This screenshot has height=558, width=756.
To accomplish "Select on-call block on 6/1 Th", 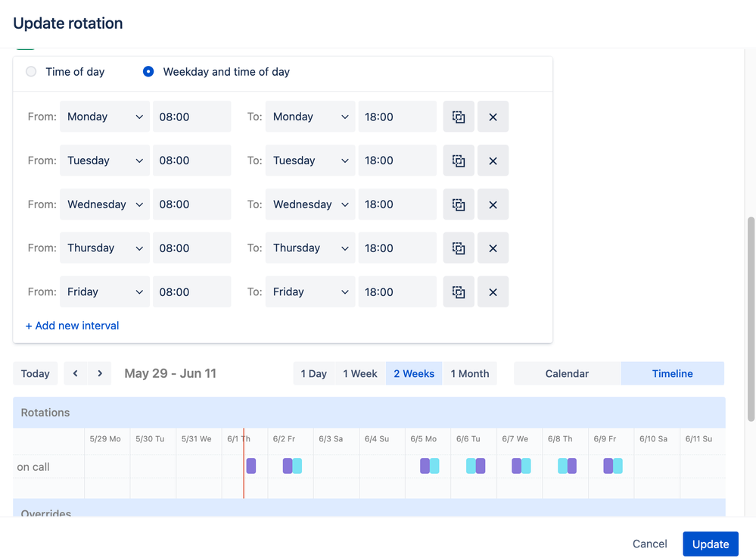I will pos(251,466).
